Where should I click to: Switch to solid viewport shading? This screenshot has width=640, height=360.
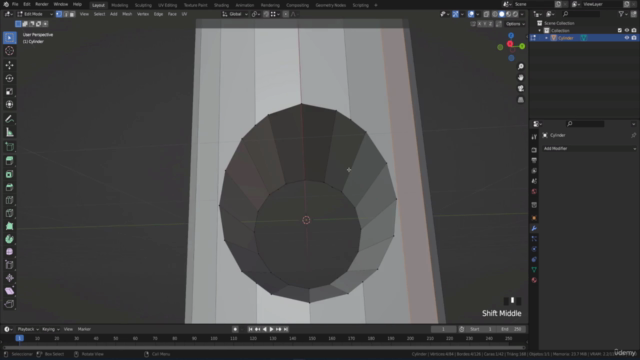click(502, 14)
